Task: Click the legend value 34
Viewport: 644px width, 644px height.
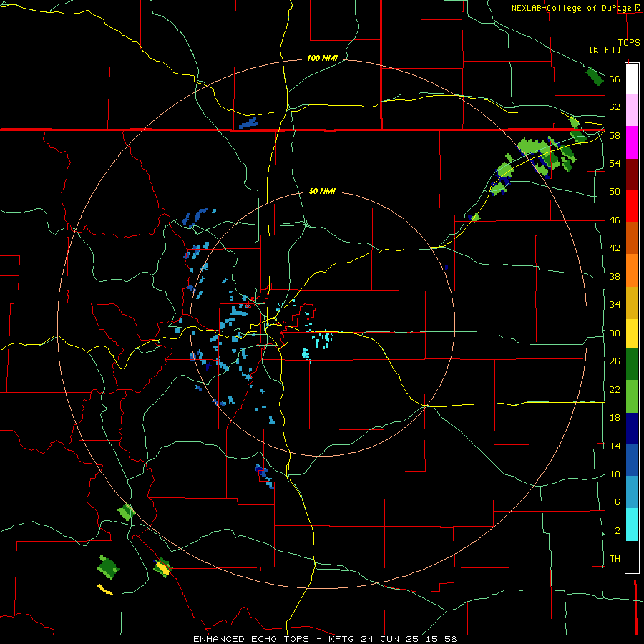Action: [x=615, y=305]
